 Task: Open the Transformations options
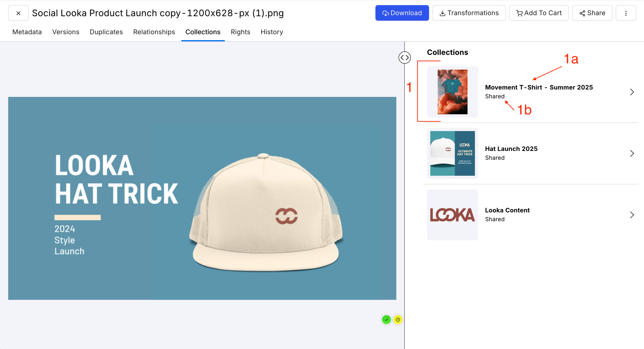(x=469, y=13)
